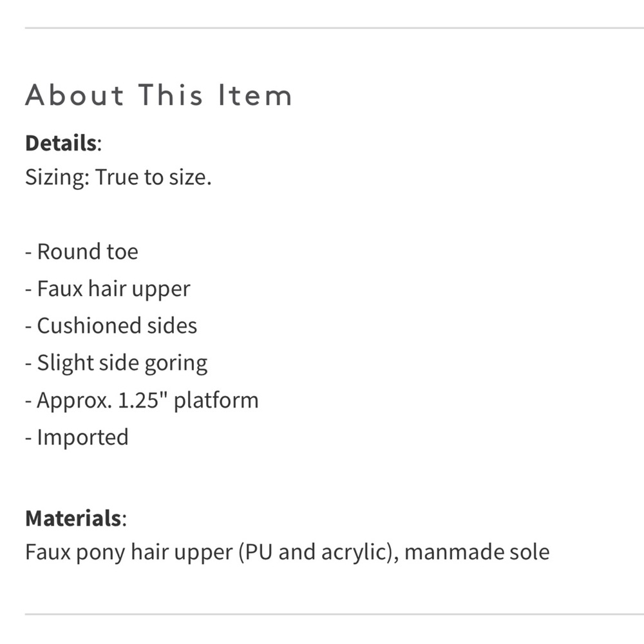Click the '(PU and acrylic)' text
This screenshot has width=644, height=644.
[317, 553]
